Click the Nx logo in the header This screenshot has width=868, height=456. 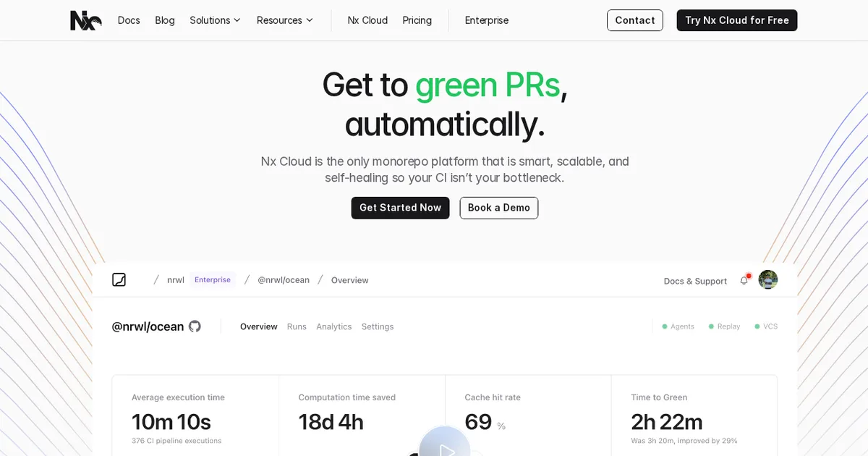click(86, 20)
